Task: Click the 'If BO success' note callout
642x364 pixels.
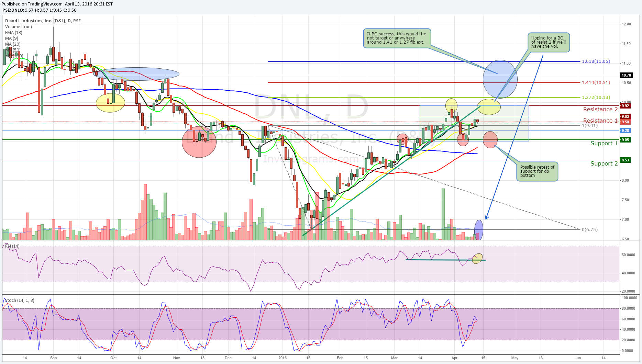Action: point(397,38)
